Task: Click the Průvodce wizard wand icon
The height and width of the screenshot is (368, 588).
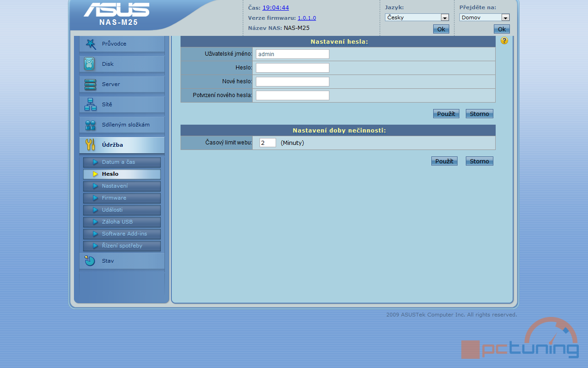Action: tap(90, 44)
